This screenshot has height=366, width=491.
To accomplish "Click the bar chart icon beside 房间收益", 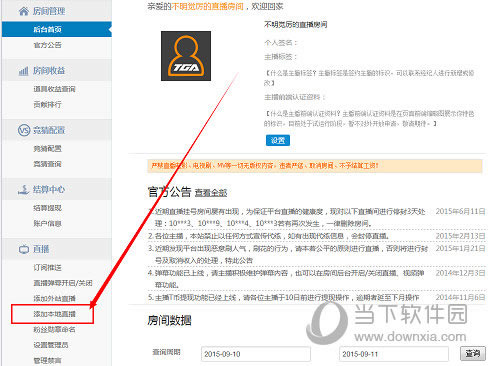I will pos(23,71).
